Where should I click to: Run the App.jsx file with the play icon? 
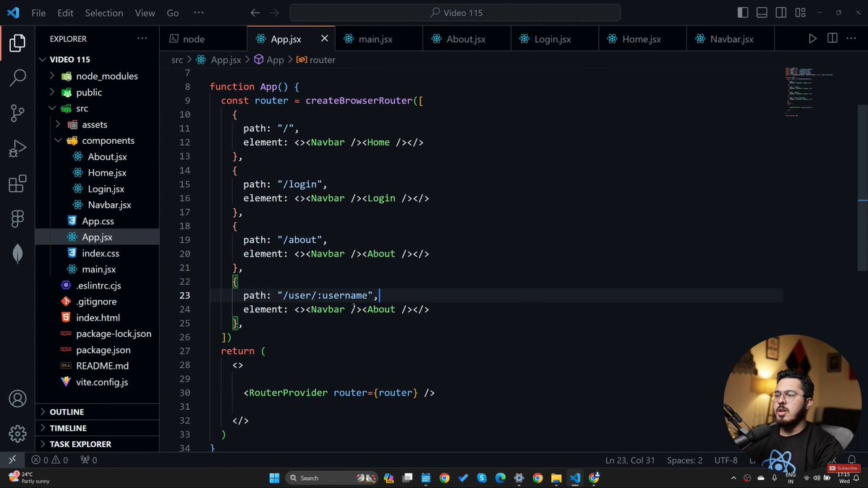pyautogui.click(x=812, y=38)
